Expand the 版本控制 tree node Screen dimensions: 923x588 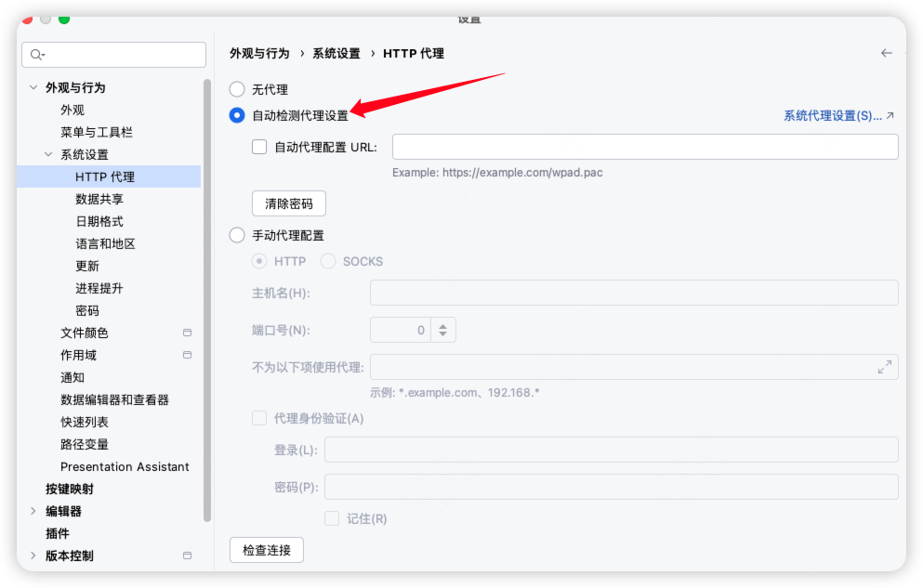[x=33, y=555]
